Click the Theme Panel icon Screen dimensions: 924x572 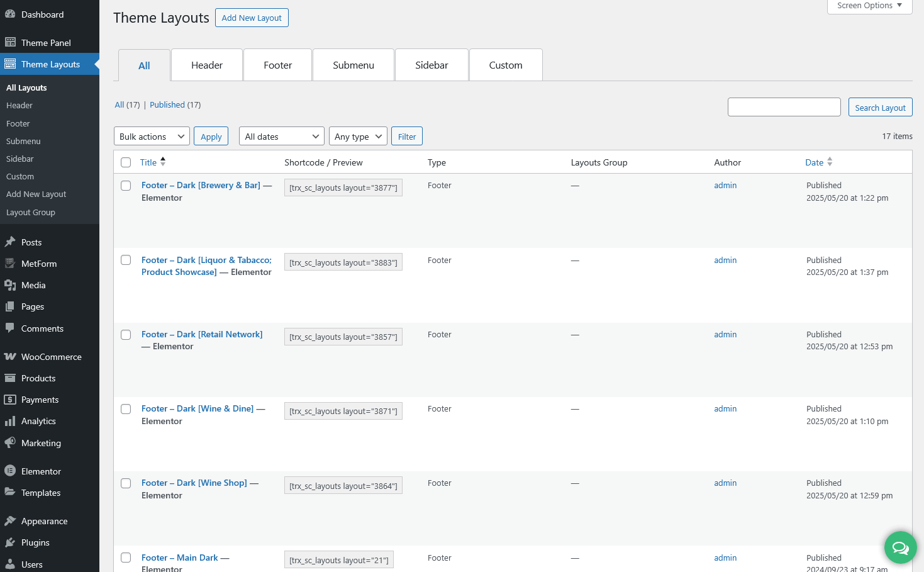(x=10, y=42)
